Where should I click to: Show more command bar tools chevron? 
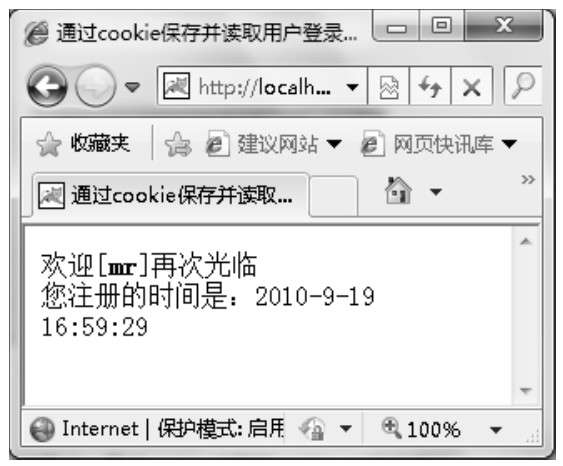pyautogui.click(x=528, y=179)
